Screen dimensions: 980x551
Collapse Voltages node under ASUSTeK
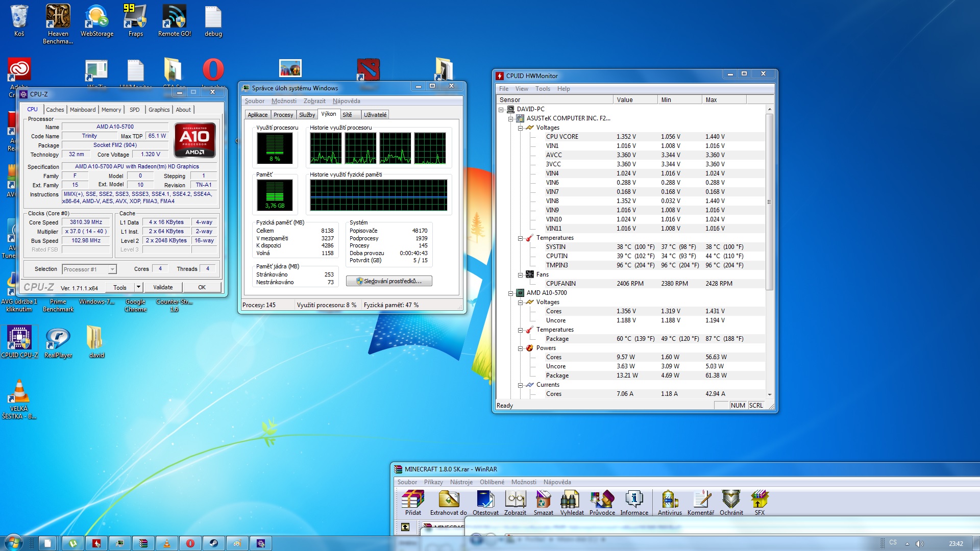pos(520,128)
